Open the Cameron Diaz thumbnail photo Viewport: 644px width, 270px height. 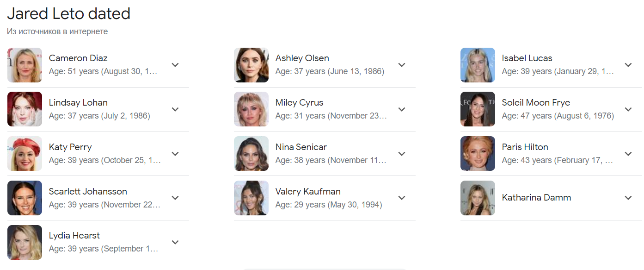25,65
